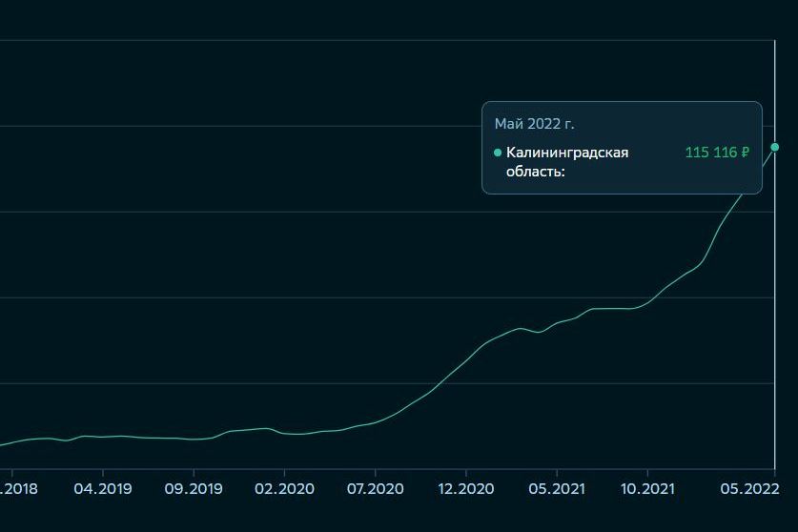
Task: Click the chart line above the 07.2020 tick
Action: coord(375,422)
